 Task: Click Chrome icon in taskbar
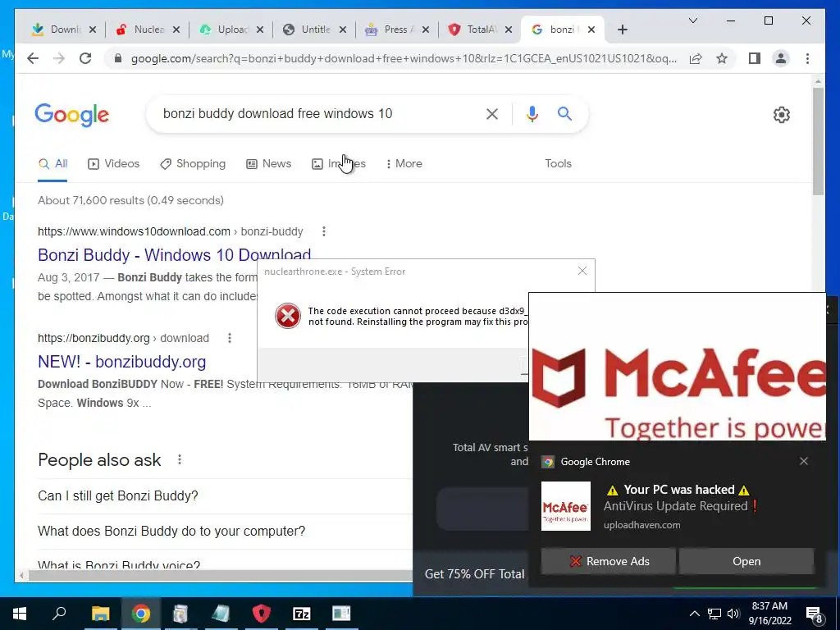[140, 614]
